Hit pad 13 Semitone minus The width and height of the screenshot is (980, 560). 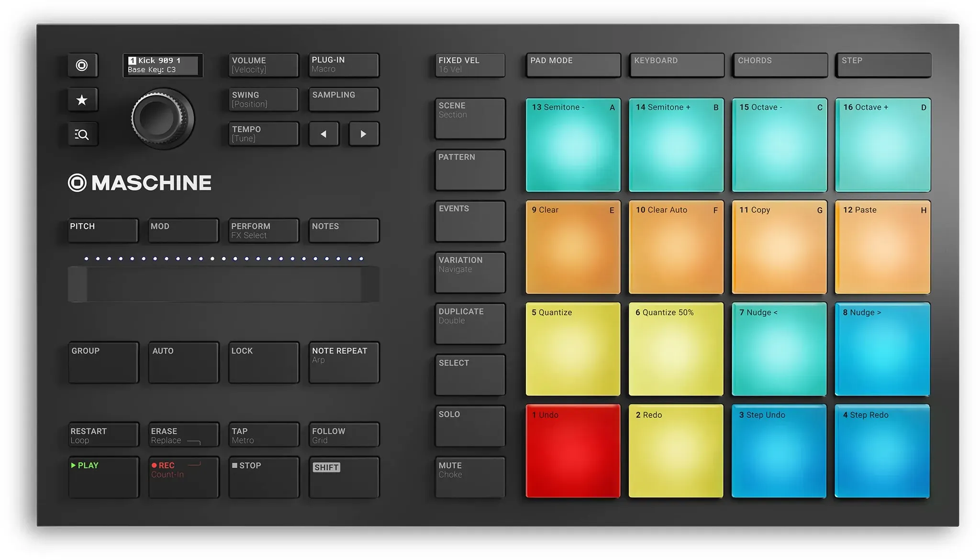573,145
